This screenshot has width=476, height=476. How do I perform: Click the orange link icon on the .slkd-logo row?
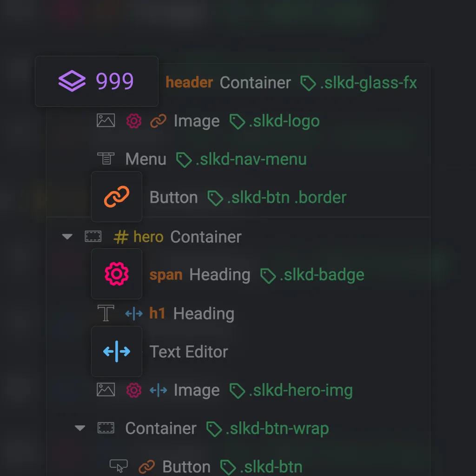(x=158, y=121)
